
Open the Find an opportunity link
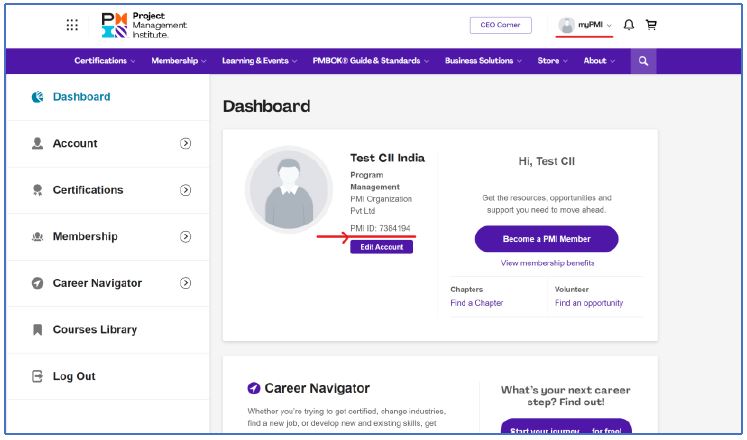pyautogui.click(x=589, y=303)
